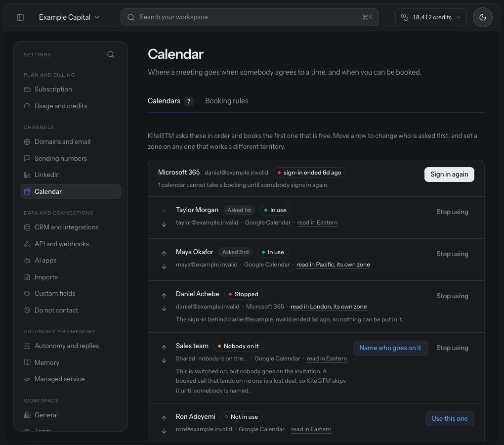Change Daniel's read in London zone
The height and width of the screenshot is (445, 504).
[329, 307]
